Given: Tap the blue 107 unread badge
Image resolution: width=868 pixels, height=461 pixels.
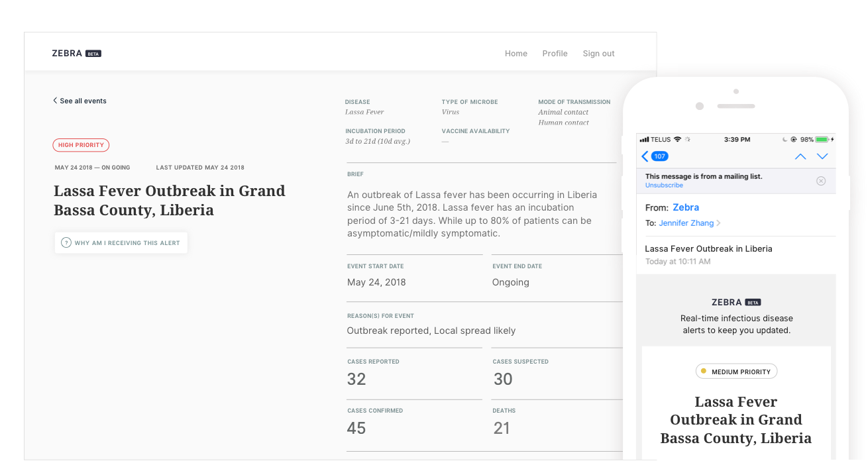Looking at the screenshot, I should (659, 156).
